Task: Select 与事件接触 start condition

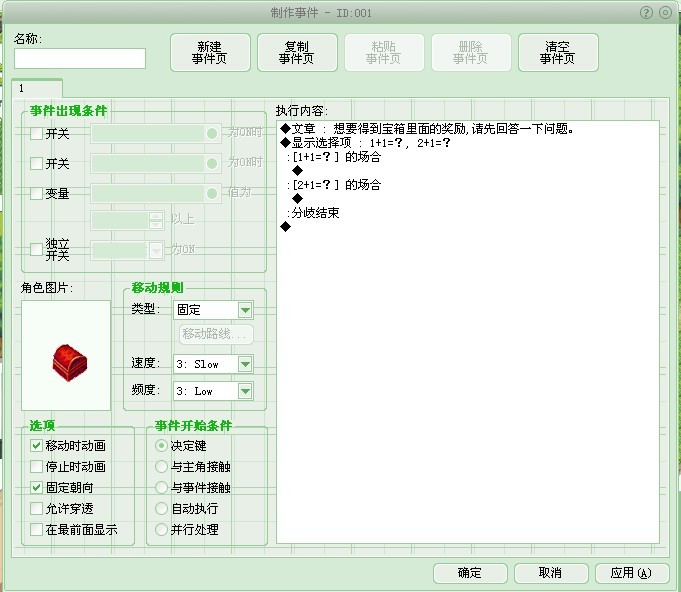Action: (x=161, y=487)
